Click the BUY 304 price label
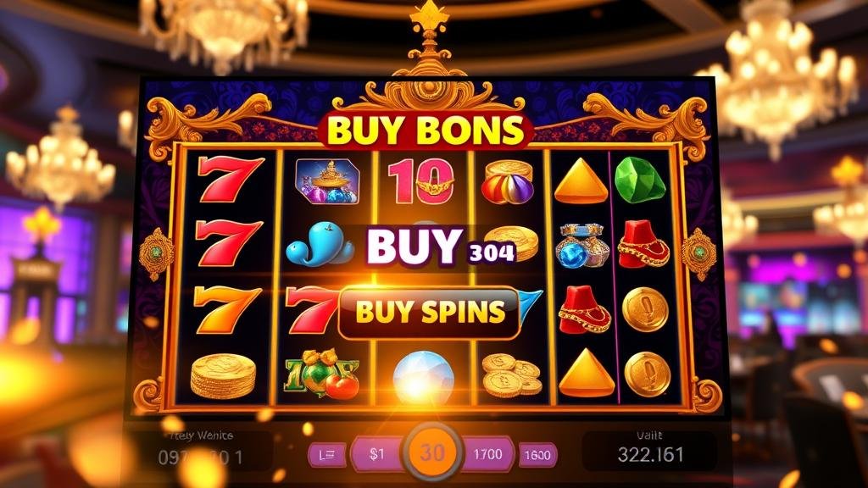Image resolution: width=868 pixels, height=488 pixels. [441, 247]
